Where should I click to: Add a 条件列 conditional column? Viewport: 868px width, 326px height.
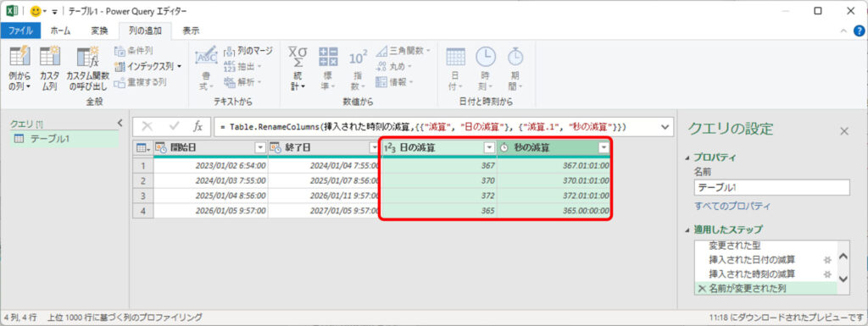click(x=133, y=51)
